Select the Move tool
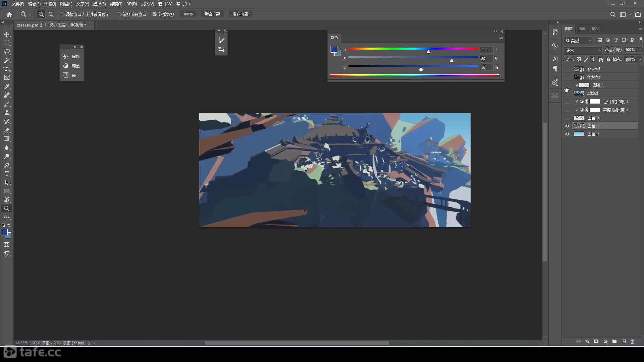644x362 pixels. click(7, 35)
